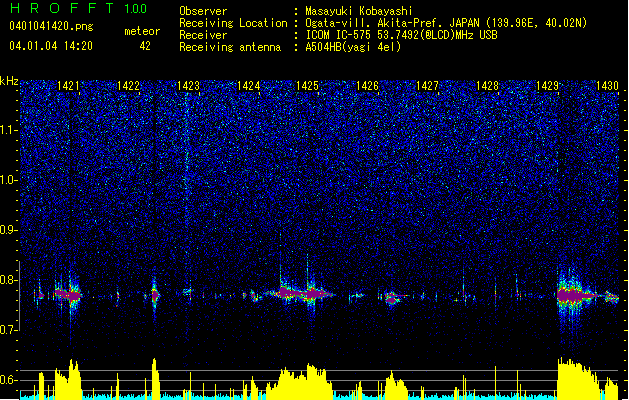Click the HROFFT 1.0.0 title text

78,8
